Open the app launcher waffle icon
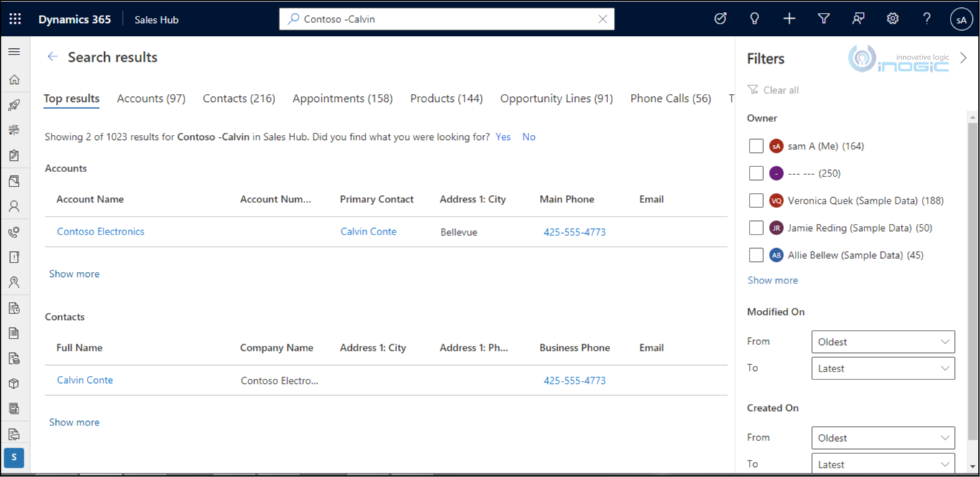980x477 pixels. pyautogui.click(x=15, y=19)
